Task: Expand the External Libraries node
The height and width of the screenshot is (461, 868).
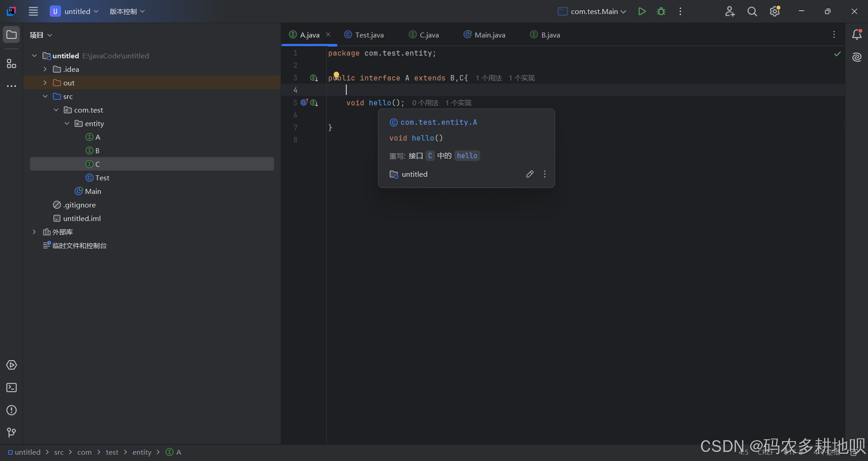Action: [x=34, y=232]
